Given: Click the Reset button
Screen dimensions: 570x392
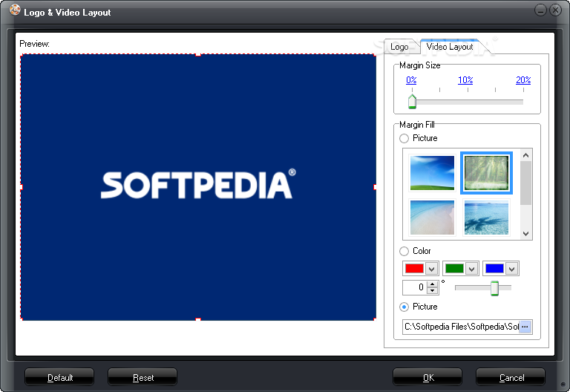Looking at the screenshot, I should tap(142, 377).
